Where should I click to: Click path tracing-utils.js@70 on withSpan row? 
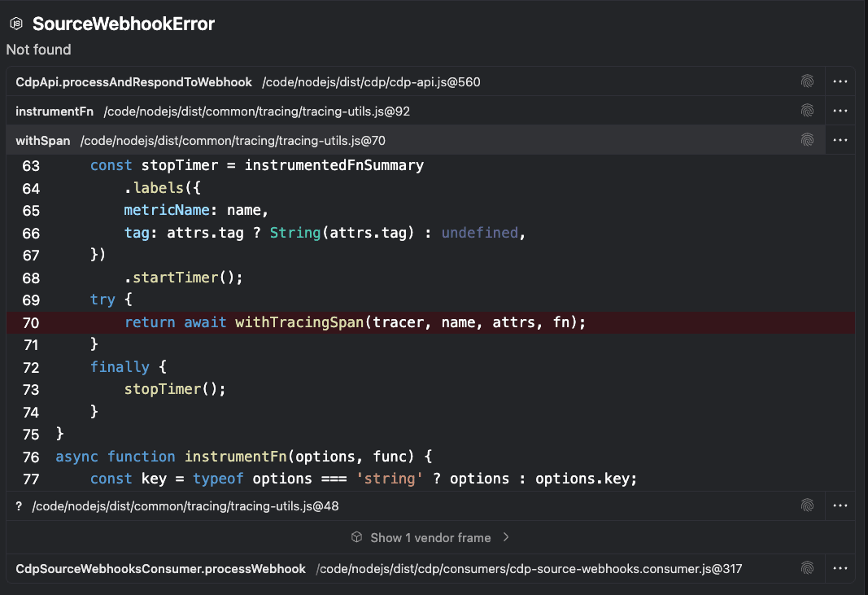[x=233, y=141]
